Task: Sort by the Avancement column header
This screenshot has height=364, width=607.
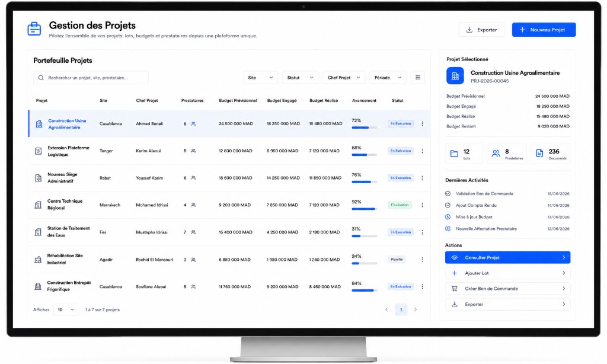Action: click(x=364, y=101)
